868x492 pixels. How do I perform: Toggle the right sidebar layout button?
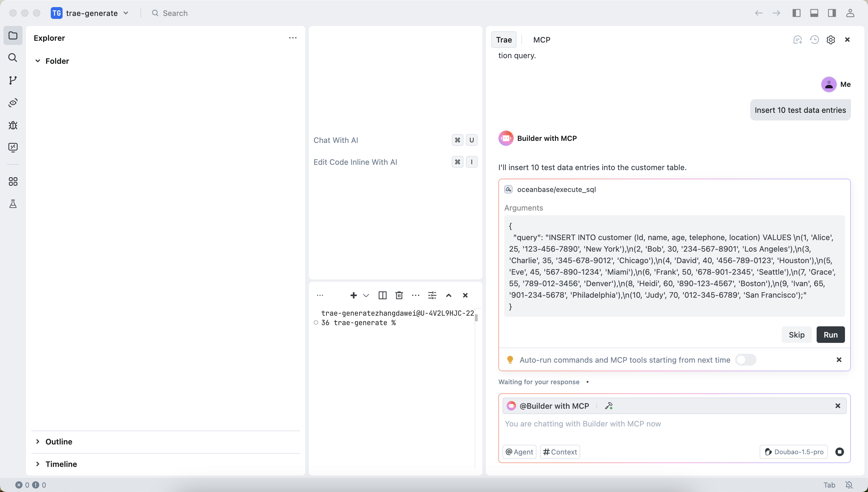coord(831,13)
